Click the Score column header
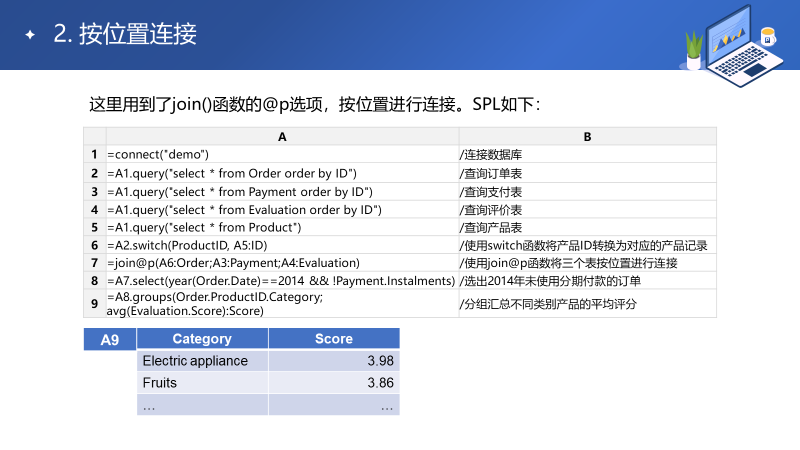Viewport: 800px width, 450px height. point(334,339)
